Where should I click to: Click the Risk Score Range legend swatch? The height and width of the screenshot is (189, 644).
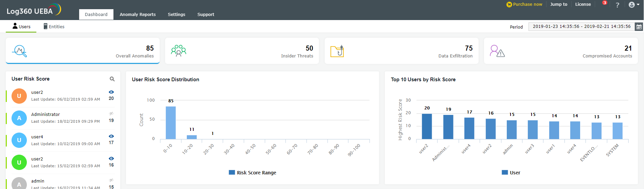(232, 173)
